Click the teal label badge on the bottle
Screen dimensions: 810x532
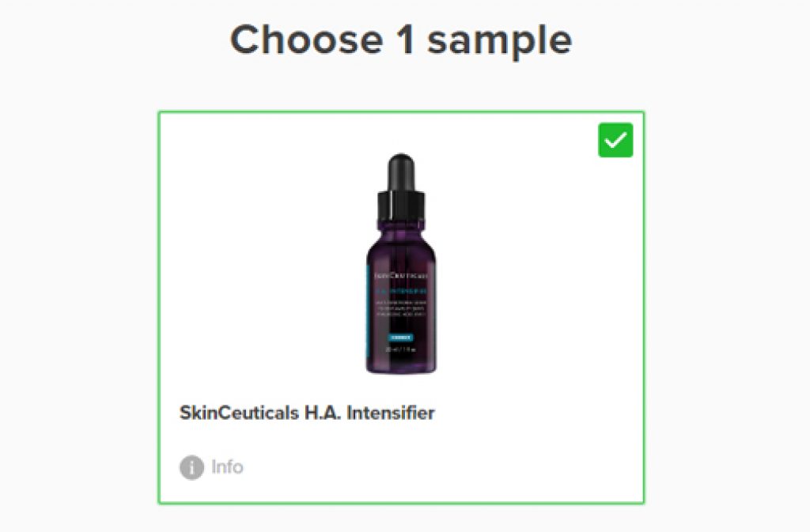point(400,338)
